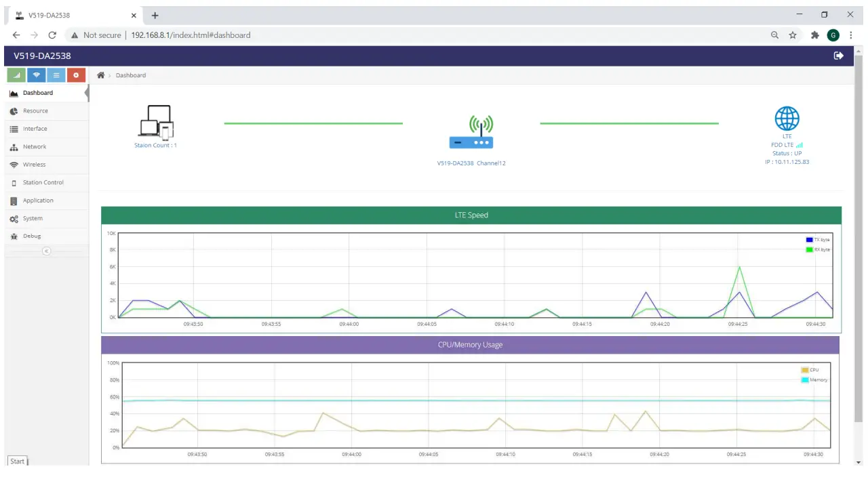The image size is (868, 477).
Task: Click the router device icon
Action: tap(471, 132)
